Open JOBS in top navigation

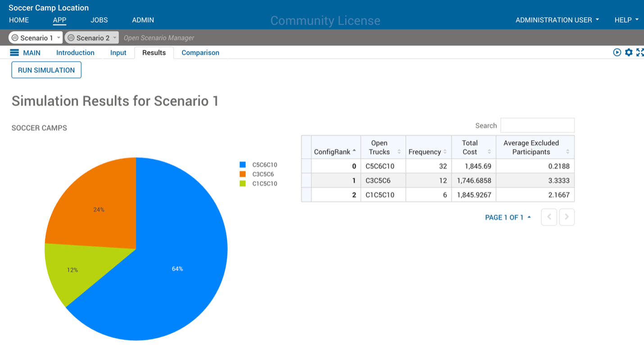coord(99,20)
